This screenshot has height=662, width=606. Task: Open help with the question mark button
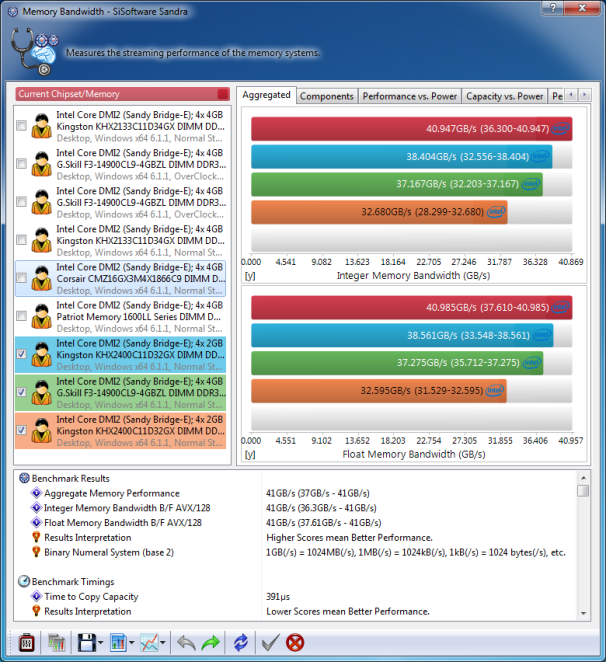pyautogui.click(x=553, y=7)
